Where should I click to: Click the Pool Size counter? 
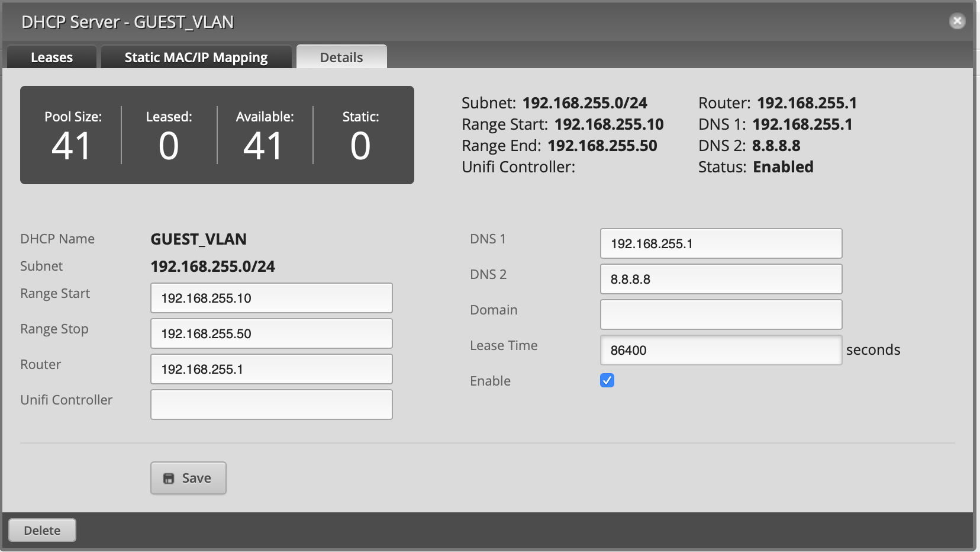72,136
